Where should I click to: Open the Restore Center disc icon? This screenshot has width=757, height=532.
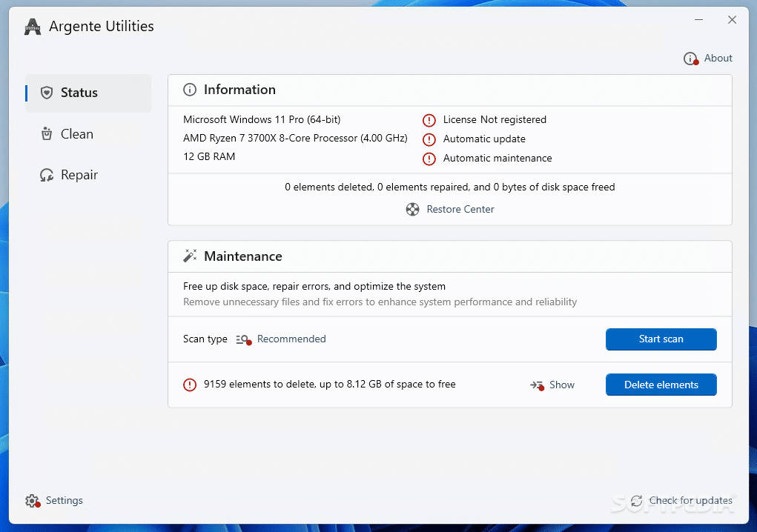[412, 209]
